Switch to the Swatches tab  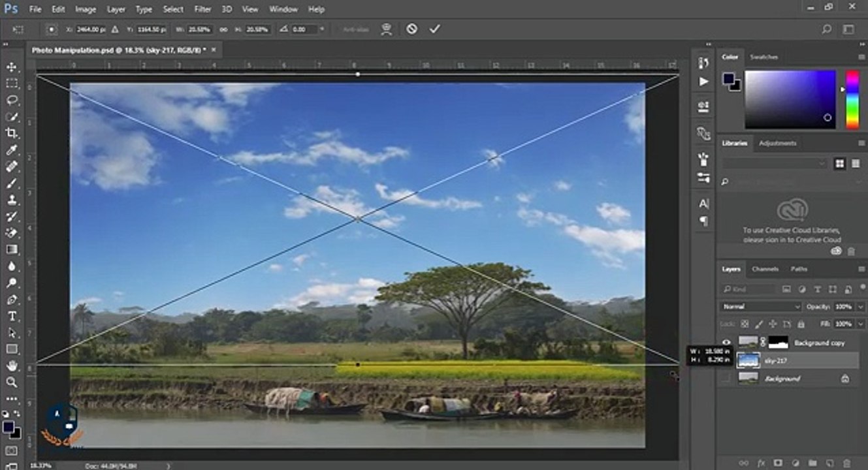(764, 57)
